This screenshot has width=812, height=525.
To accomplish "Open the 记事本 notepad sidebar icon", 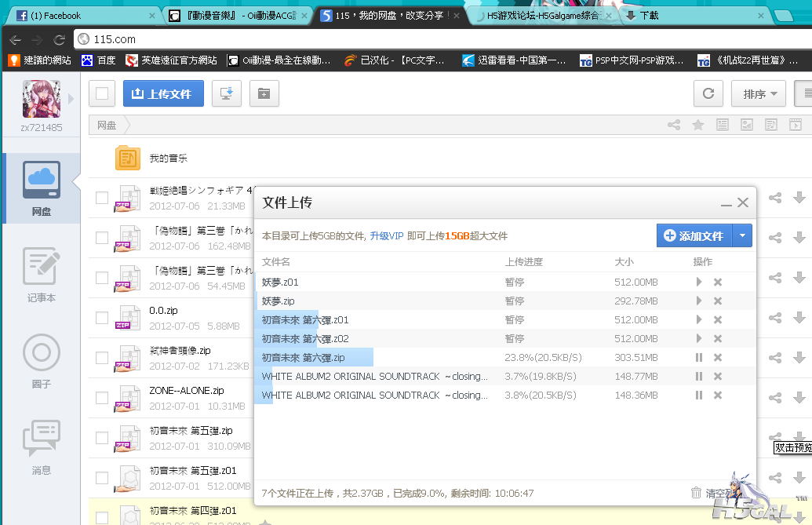I will tap(42, 265).
